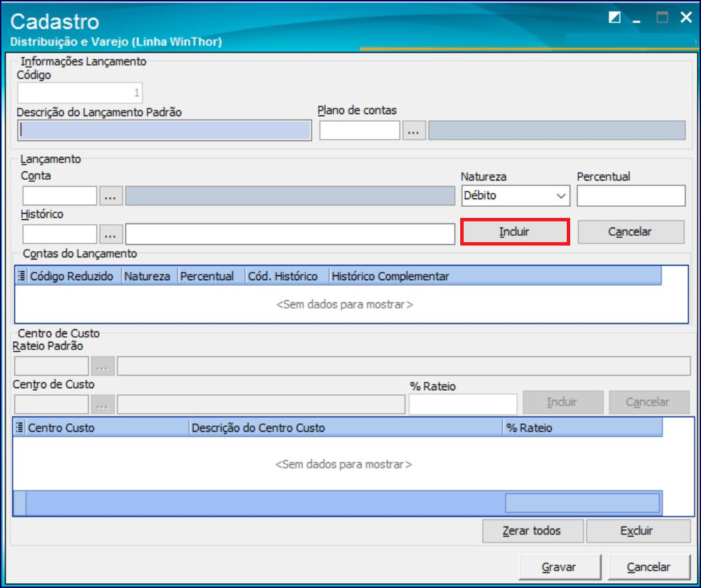
Task: Click the bottom Cancelar button
Action: (x=648, y=567)
